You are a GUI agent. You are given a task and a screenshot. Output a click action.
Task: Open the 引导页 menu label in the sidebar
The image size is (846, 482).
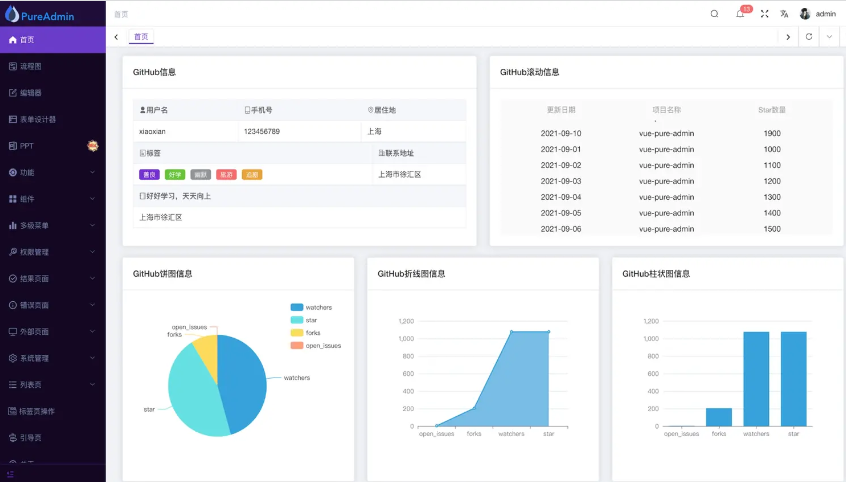(31, 438)
